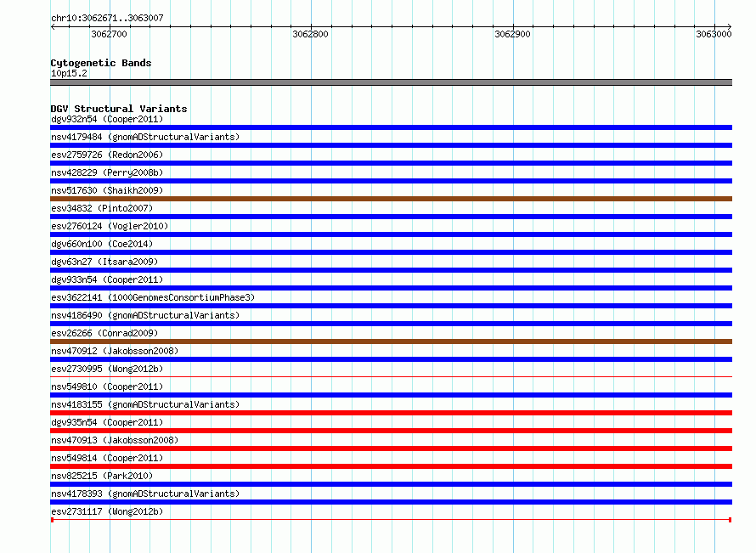The image size is (756, 553).
Task: Click the nsv4178393 (gnomADStructuralVariants) label
Action: pos(145,494)
